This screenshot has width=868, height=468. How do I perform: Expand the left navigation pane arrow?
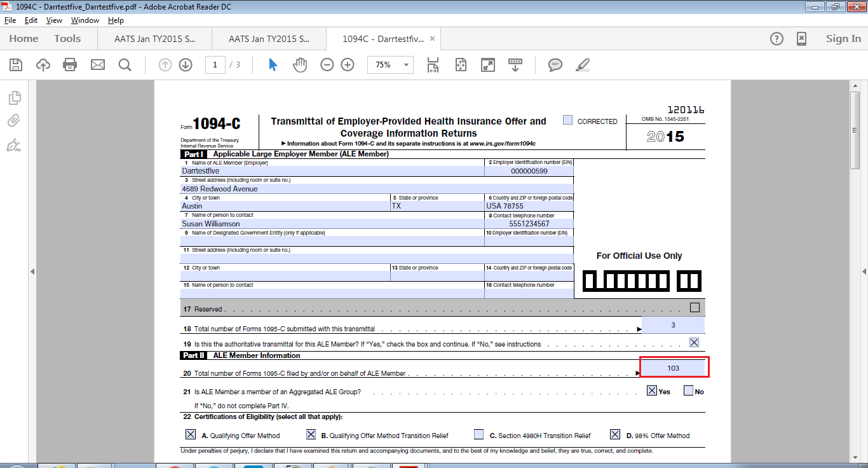32,272
